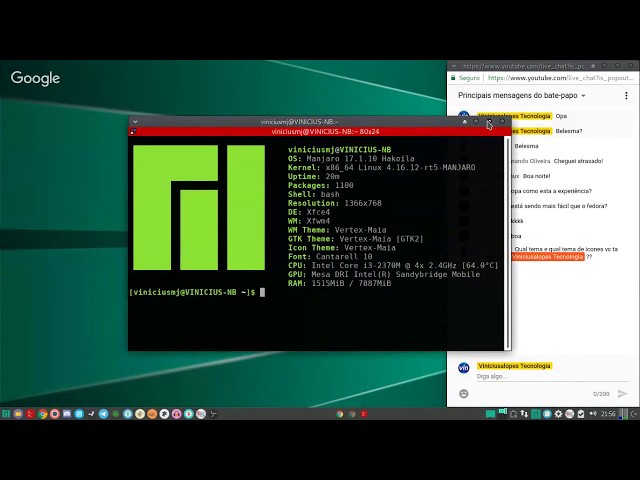Click the session logout icon at the panel's far end
Image resolution: width=640 pixels, height=480 pixels.
pyautogui.click(x=634, y=414)
